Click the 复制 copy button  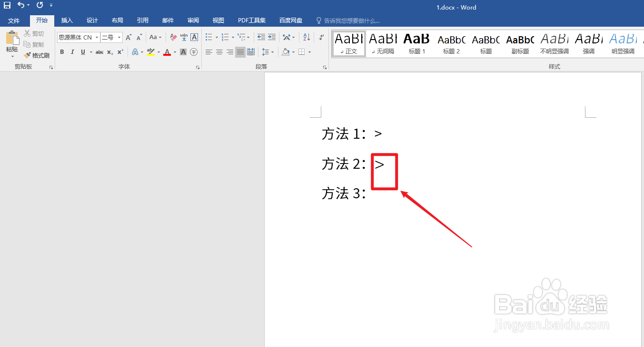pos(34,44)
